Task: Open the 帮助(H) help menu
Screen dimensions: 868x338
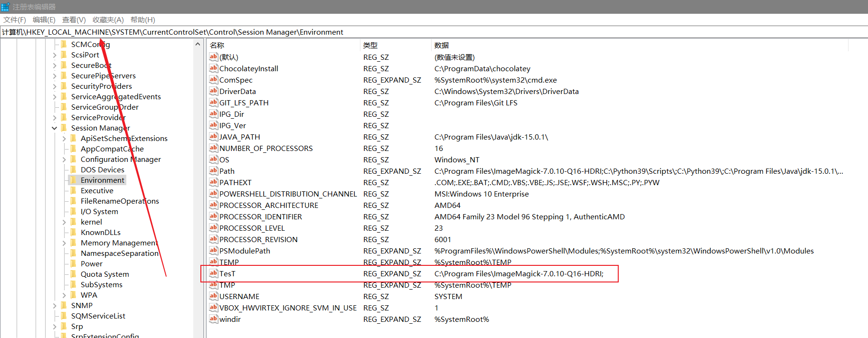Action: (x=142, y=19)
